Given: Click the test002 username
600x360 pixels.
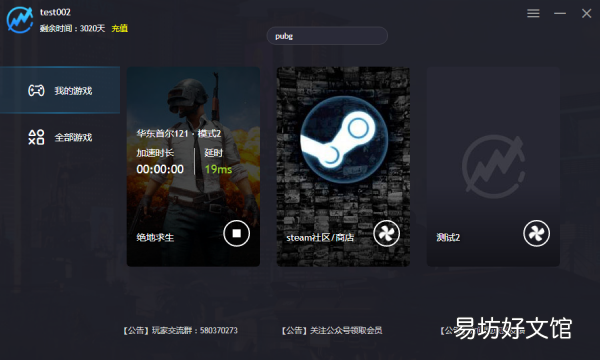Looking at the screenshot, I should (55, 12).
